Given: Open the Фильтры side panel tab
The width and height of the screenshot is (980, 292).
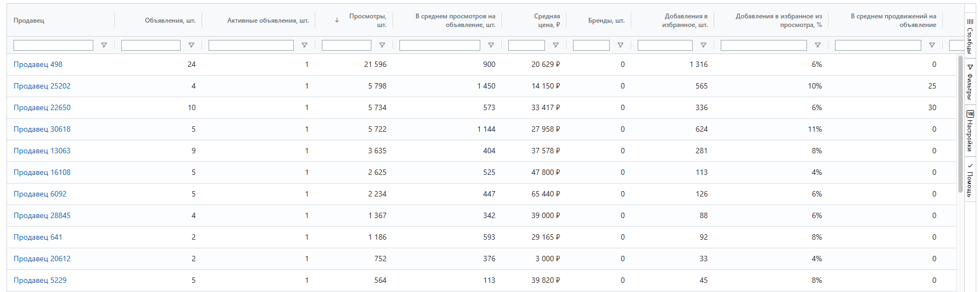Looking at the screenshot, I should pyautogui.click(x=970, y=82).
